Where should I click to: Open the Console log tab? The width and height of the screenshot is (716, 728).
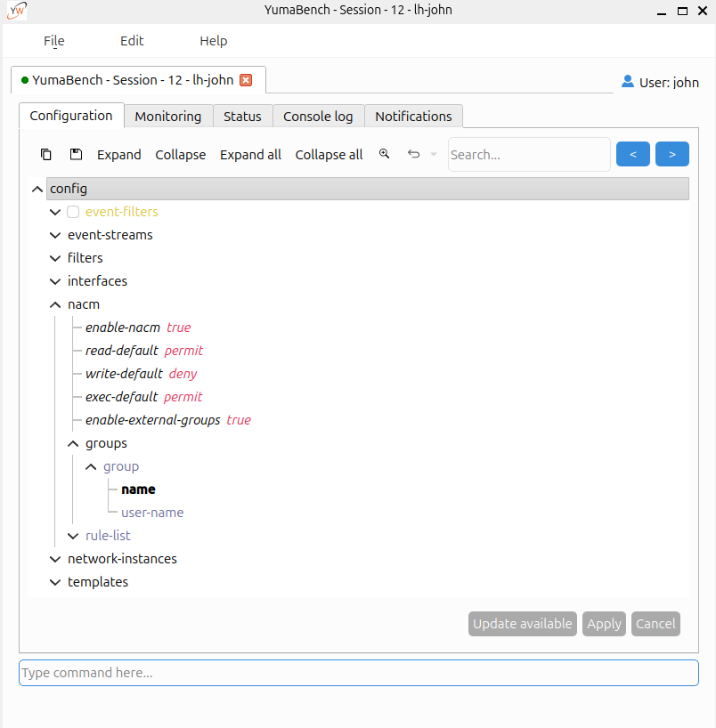(318, 116)
